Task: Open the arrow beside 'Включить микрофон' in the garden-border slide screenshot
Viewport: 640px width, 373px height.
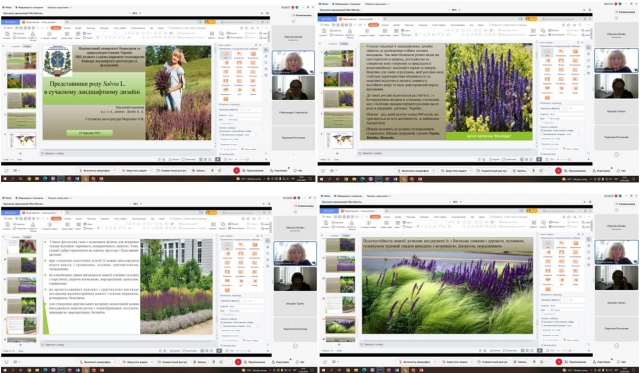Action: pos(115,362)
